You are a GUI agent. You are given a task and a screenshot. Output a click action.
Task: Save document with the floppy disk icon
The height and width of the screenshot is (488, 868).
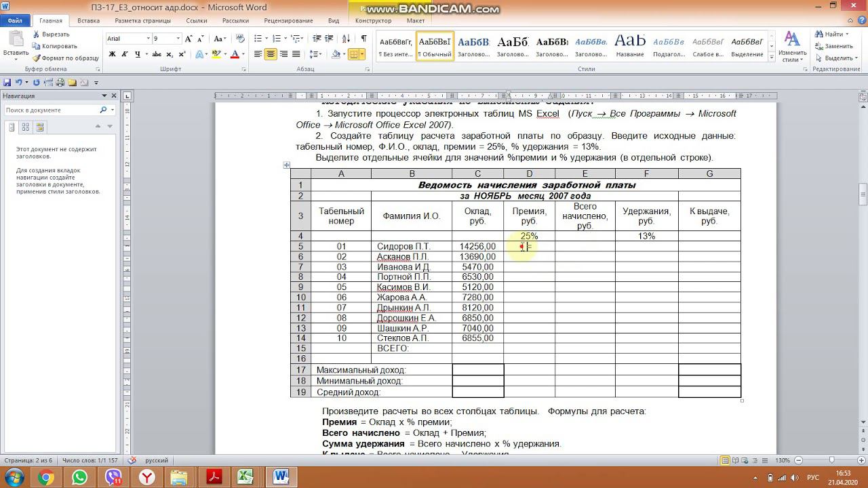click(7, 82)
